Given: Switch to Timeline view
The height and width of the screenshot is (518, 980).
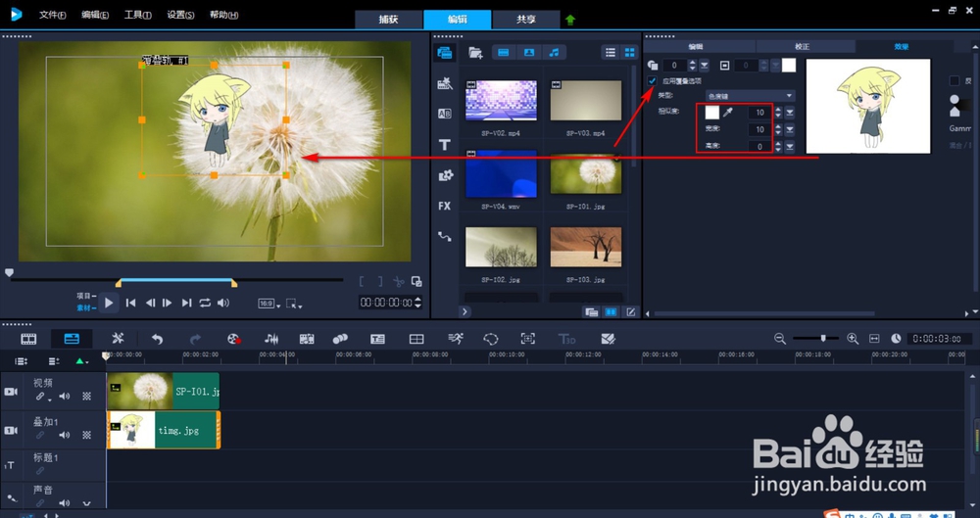Looking at the screenshot, I should [72, 339].
